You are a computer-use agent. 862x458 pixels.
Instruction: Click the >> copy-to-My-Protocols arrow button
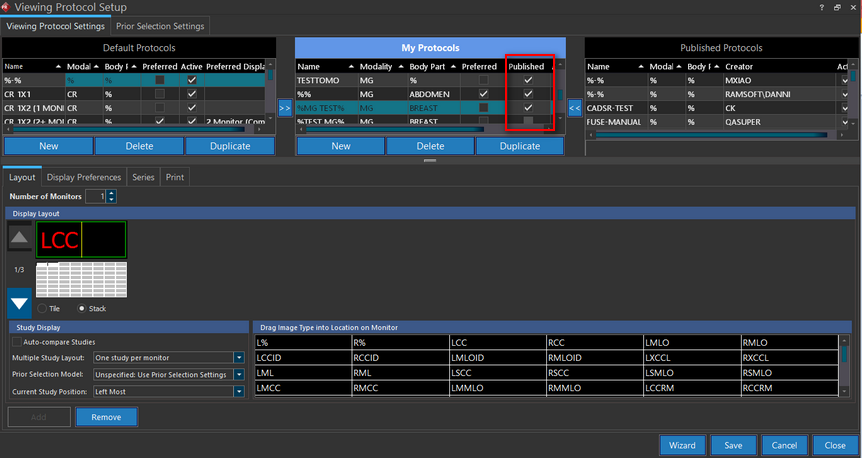[x=285, y=107]
